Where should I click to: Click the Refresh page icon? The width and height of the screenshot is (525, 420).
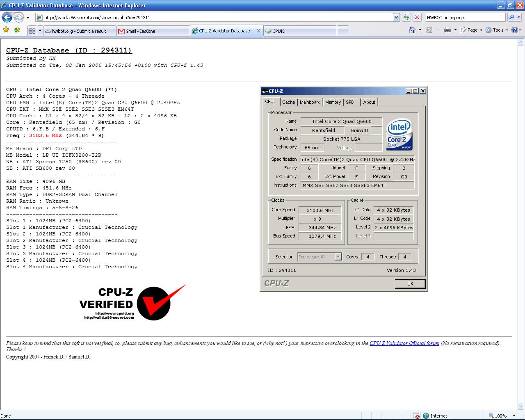[406, 17]
